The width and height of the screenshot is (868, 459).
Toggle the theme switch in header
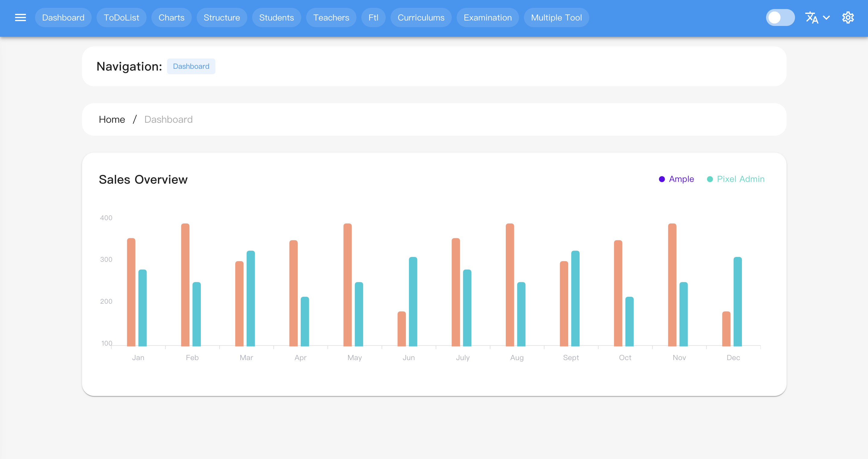(x=780, y=17)
